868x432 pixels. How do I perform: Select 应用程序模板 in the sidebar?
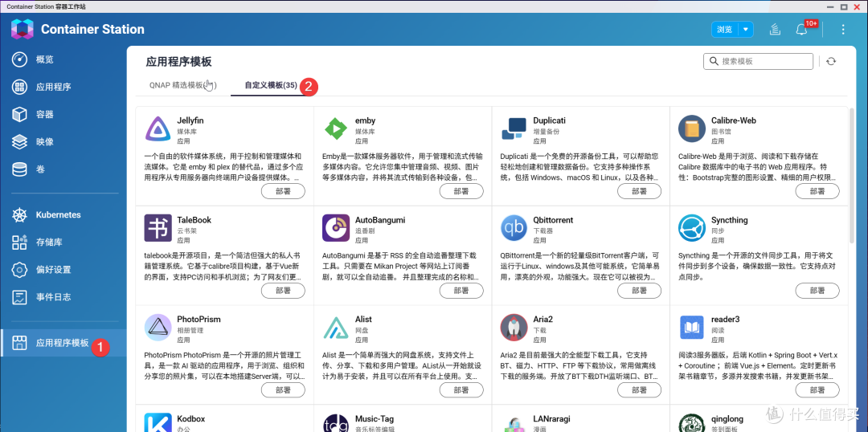[x=62, y=343]
